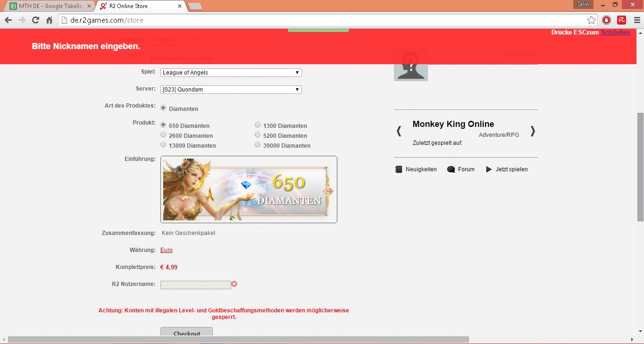Click red error icon beside Nutzername field
Image resolution: width=644 pixels, height=344 pixels.
(234, 284)
